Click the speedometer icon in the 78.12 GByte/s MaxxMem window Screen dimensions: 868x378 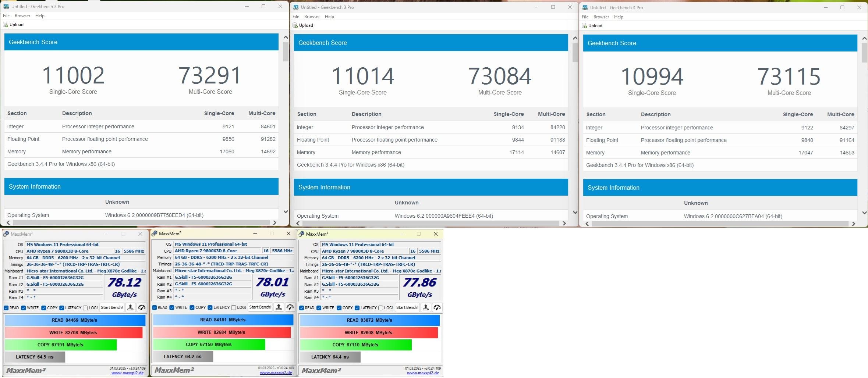click(x=142, y=307)
